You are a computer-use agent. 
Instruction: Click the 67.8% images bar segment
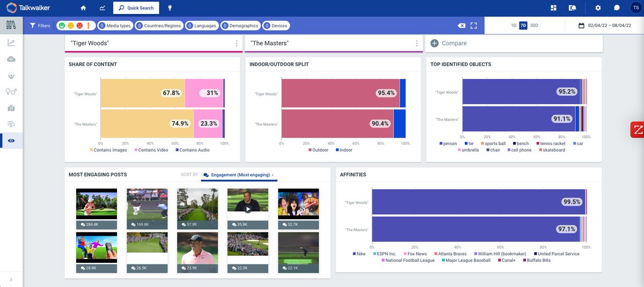coord(143,93)
